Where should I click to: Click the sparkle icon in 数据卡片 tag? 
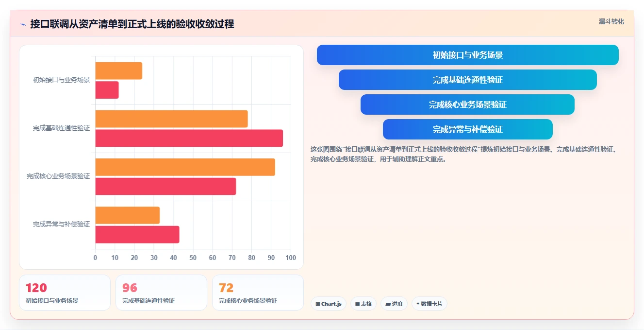[x=418, y=304]
